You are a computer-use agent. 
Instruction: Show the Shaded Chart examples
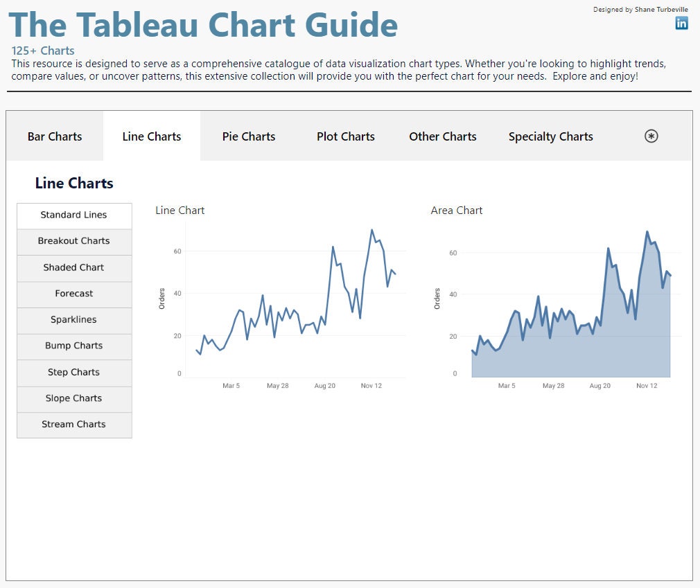(74, 268)
